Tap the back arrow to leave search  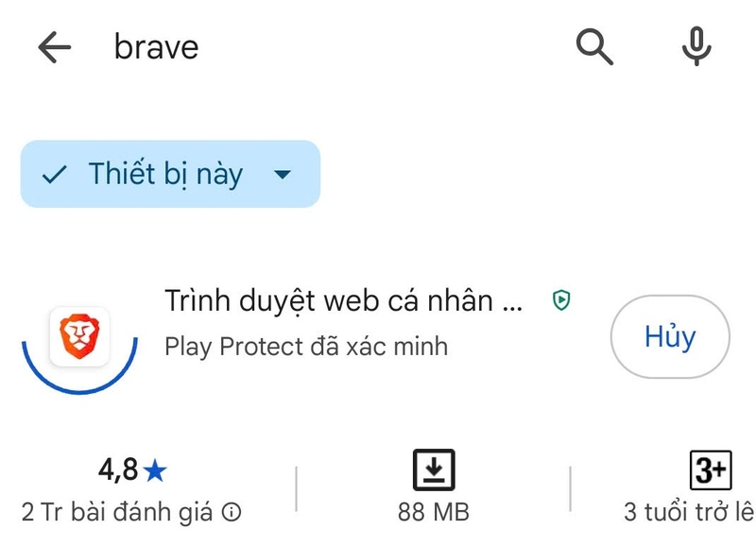[x=57, y=47]
